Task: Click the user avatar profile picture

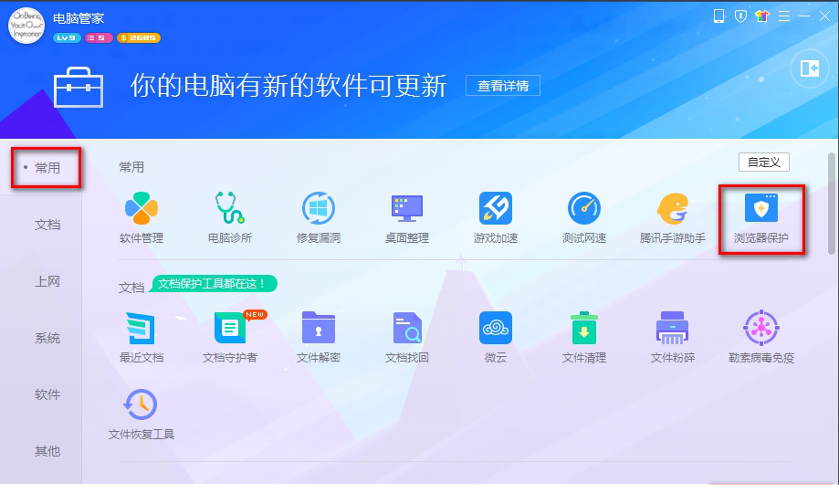Action: point(26,26)
